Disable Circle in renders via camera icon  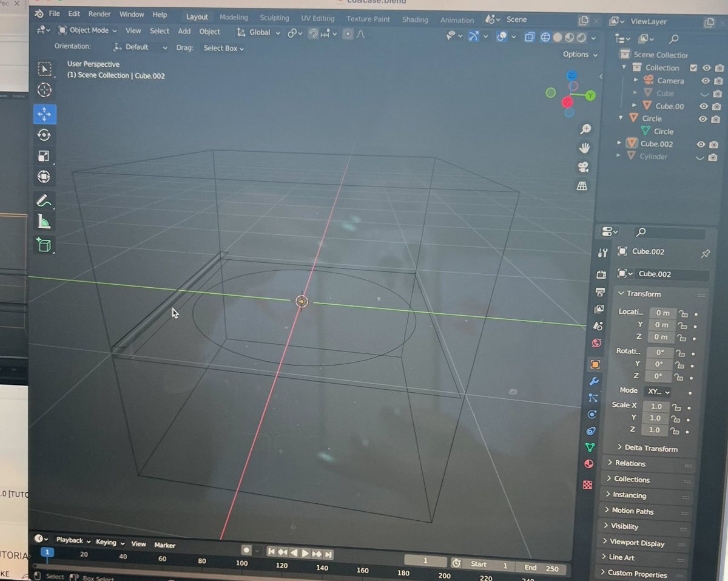(715, 120)
